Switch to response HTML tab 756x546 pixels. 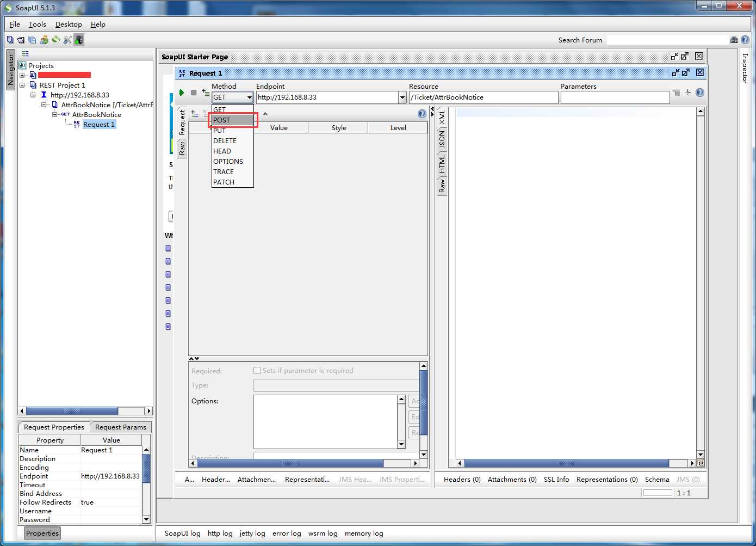click(x=442, y=163)
